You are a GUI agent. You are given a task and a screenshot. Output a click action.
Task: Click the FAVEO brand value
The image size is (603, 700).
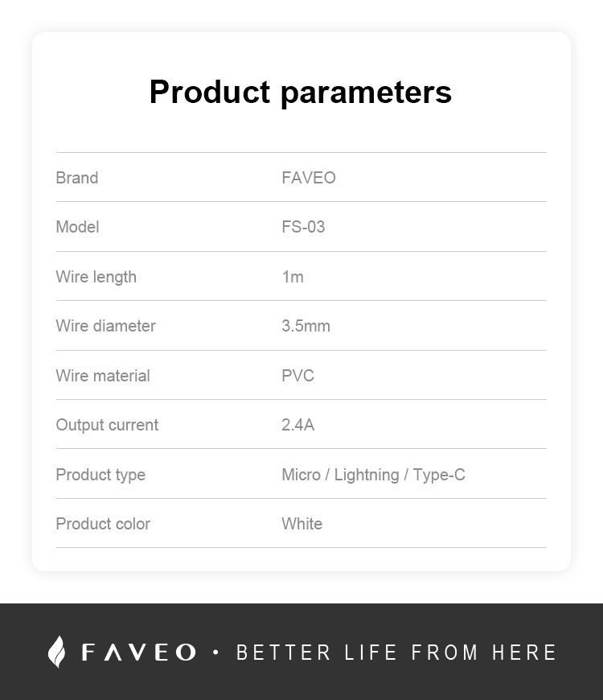click(x=309, y=178)
